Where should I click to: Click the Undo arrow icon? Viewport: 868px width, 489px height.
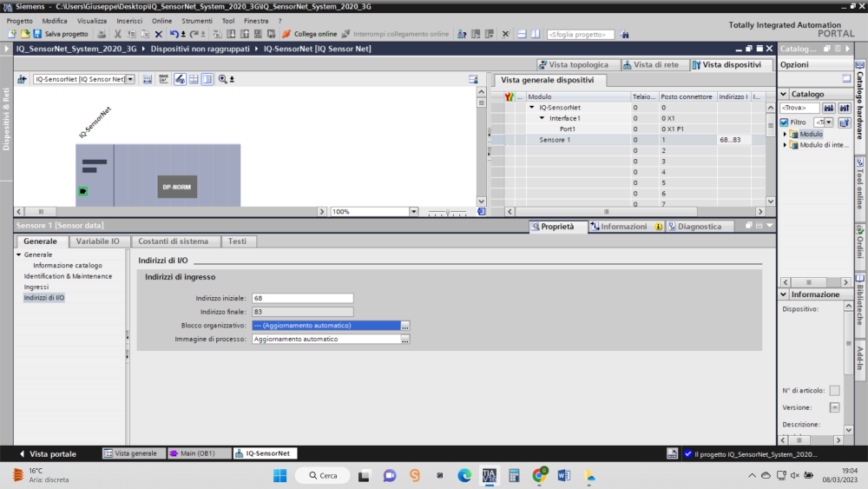(174, 34)
